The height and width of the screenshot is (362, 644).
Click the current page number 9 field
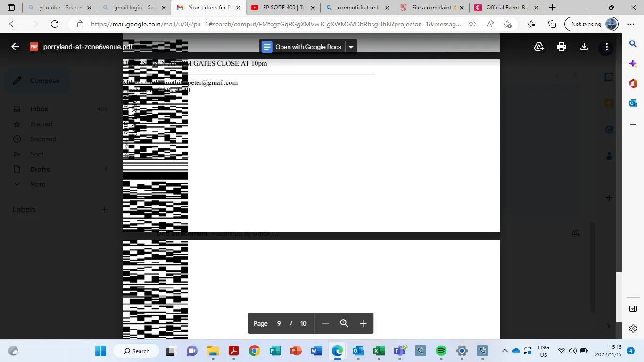(279, 323)
